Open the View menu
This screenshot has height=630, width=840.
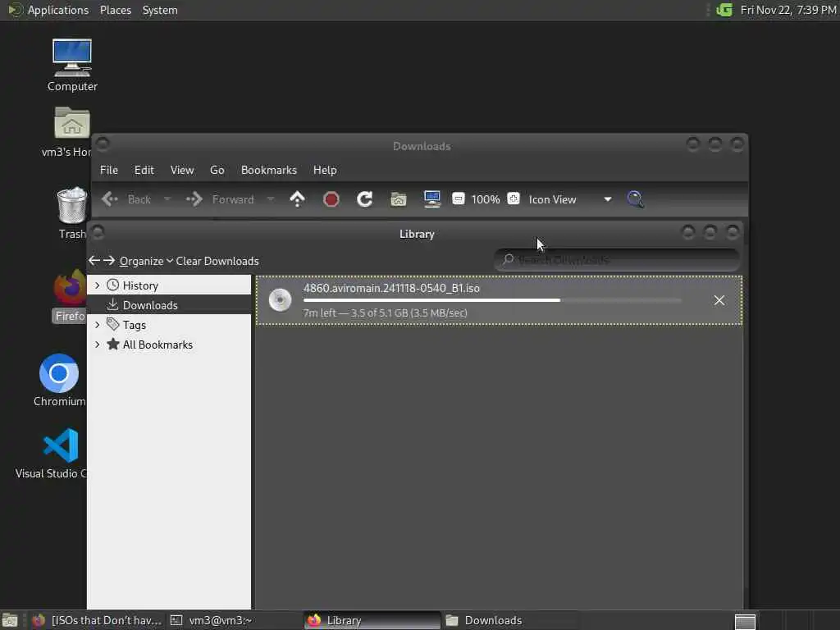point(182,170)
